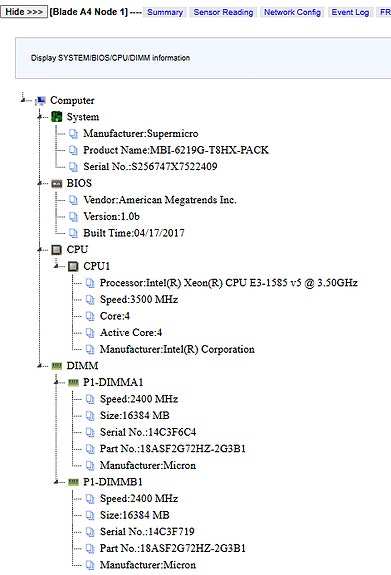Collapse the CPU1 subnode expander

56,266
